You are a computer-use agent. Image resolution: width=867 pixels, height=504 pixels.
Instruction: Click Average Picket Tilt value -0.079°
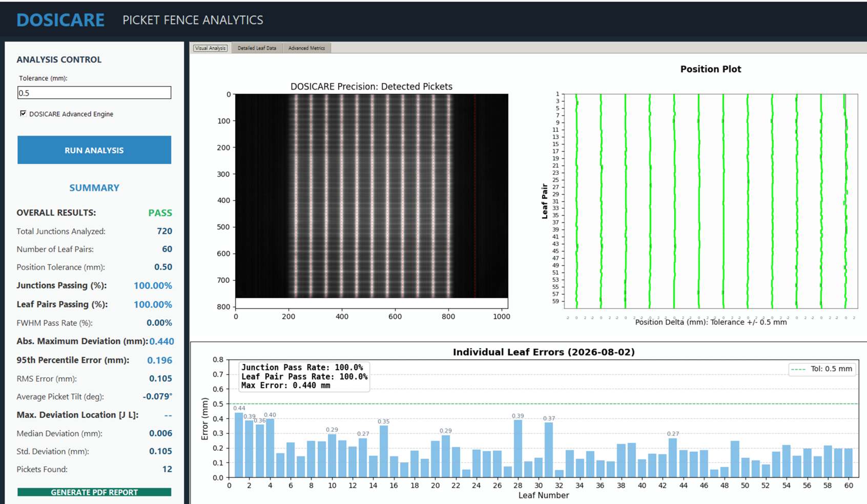pyautogui.click(x=157, y=396)
